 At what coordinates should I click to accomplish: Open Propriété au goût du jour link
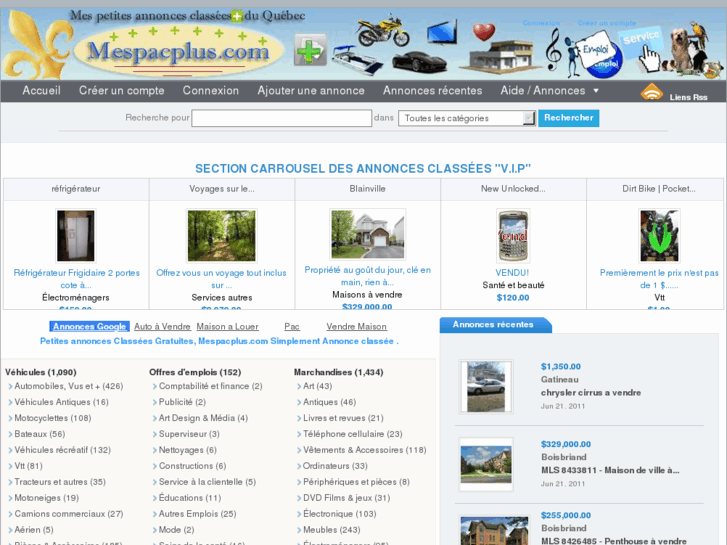(x=368, y=276)
